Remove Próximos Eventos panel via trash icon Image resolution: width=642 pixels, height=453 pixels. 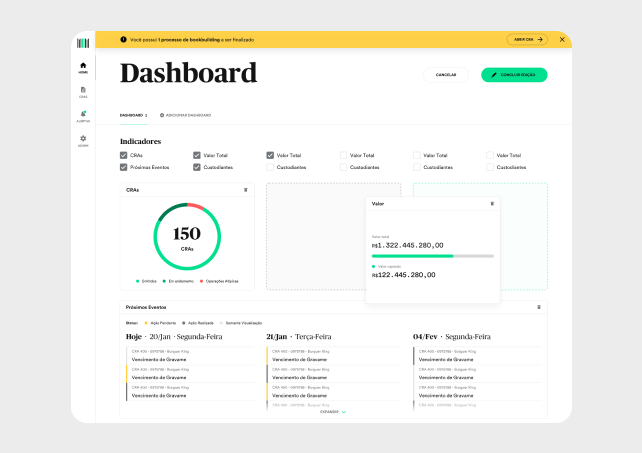(x=539, y=307)
